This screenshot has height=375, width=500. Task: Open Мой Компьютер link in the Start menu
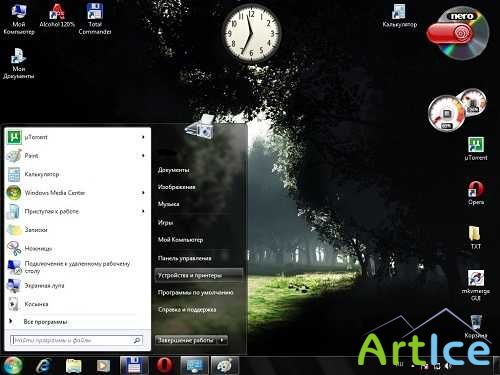click(198, 239)
